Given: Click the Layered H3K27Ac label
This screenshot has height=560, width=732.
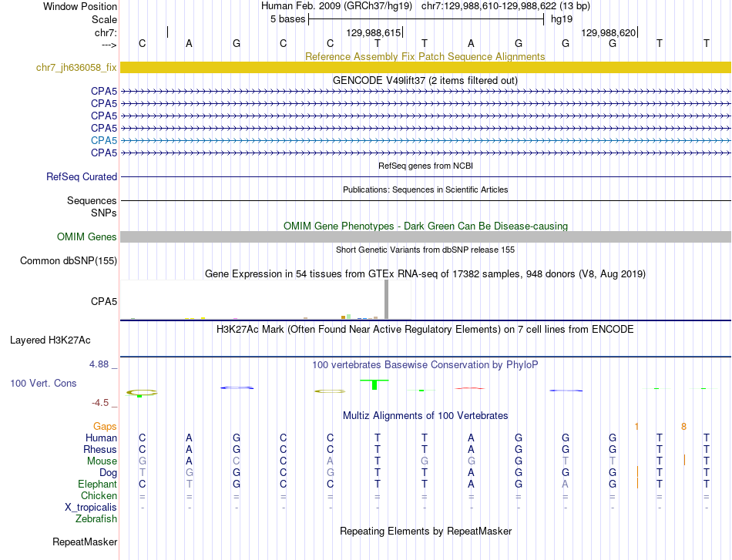Looking at the screenshot, I should coord(50,340).
